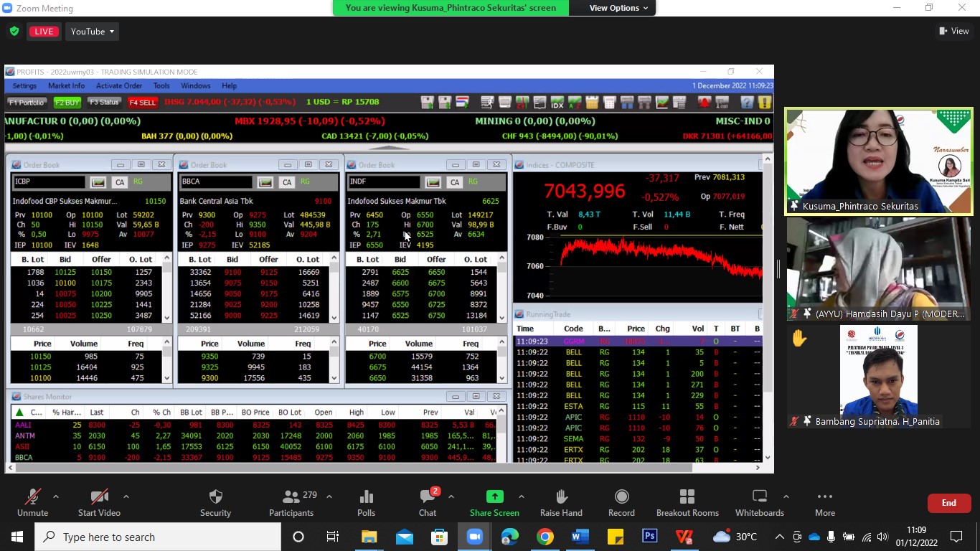Click F3 Status button
The image size is (980, 551).
[x=104, y=103]
